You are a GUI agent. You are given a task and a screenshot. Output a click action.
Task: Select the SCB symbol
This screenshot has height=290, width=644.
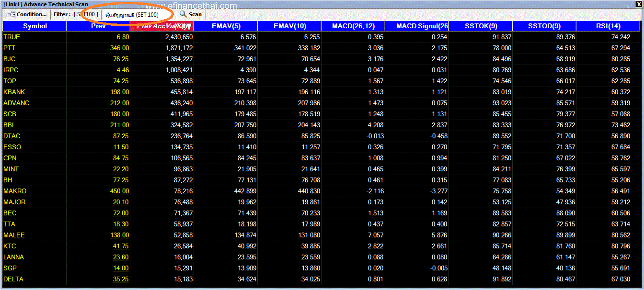(10, 114)
